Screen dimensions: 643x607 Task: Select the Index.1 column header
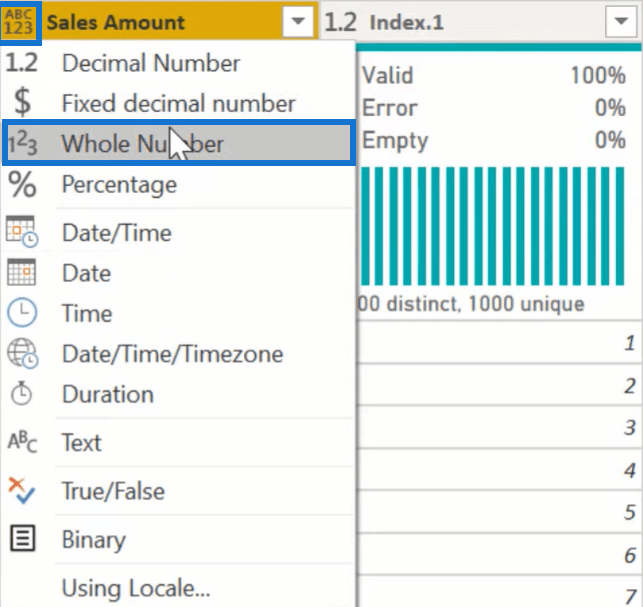click(x=481, y=21)
